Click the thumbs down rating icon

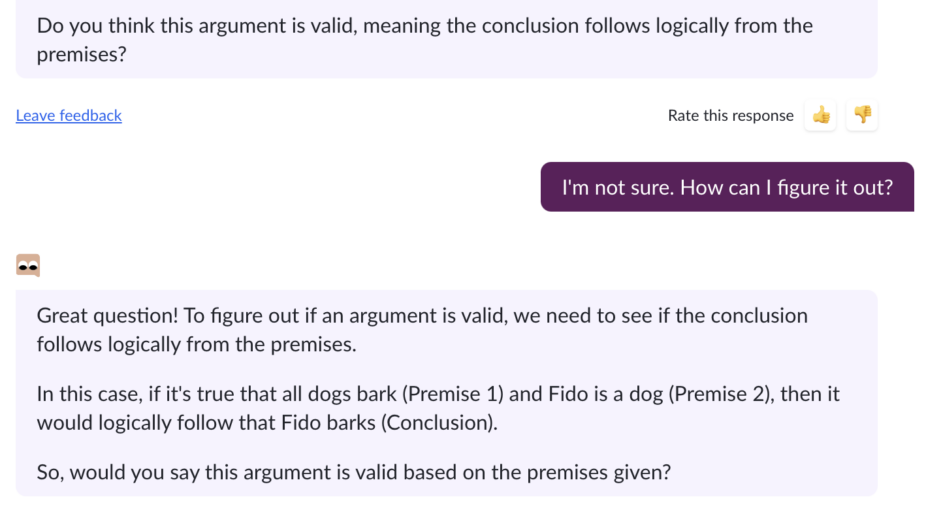coord(862,115)
